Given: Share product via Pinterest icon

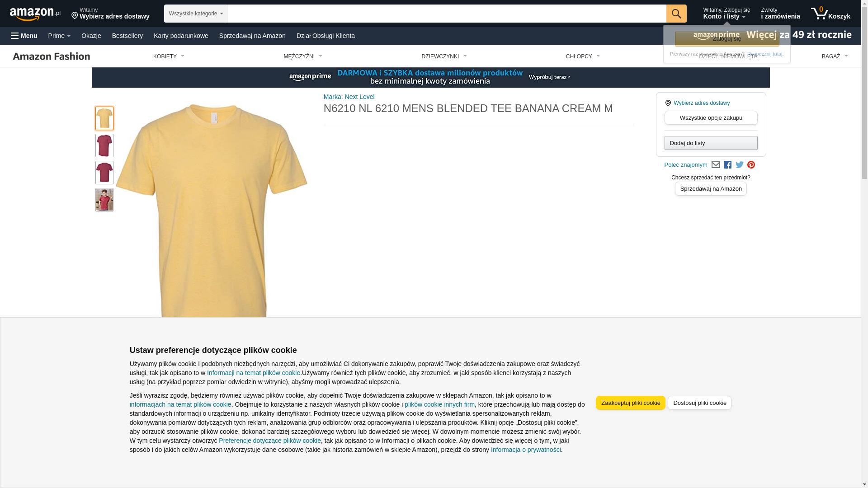Looking at the screenshot, I should click(751, 165).
